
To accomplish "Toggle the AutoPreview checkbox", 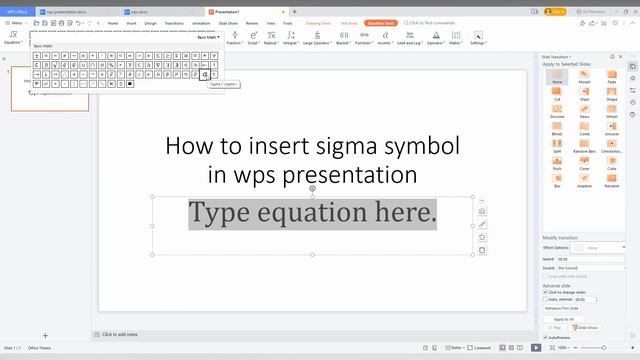I will (545, 338).
